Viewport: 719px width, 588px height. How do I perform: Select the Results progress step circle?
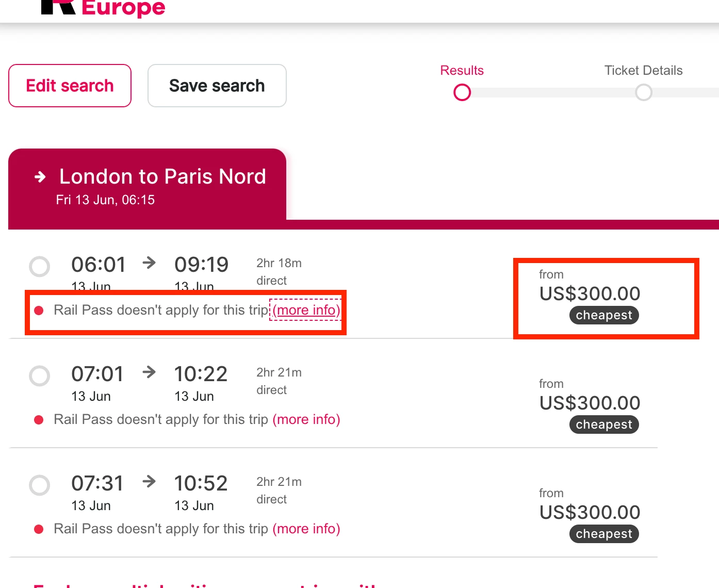click(x=462, y=93)
